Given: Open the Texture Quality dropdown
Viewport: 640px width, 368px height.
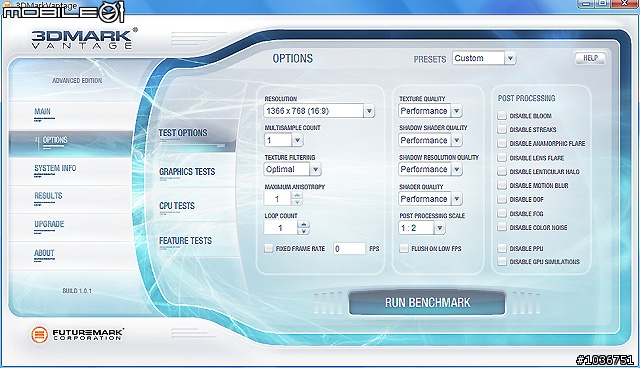Looking at the screenshot, I should (430, 111).
